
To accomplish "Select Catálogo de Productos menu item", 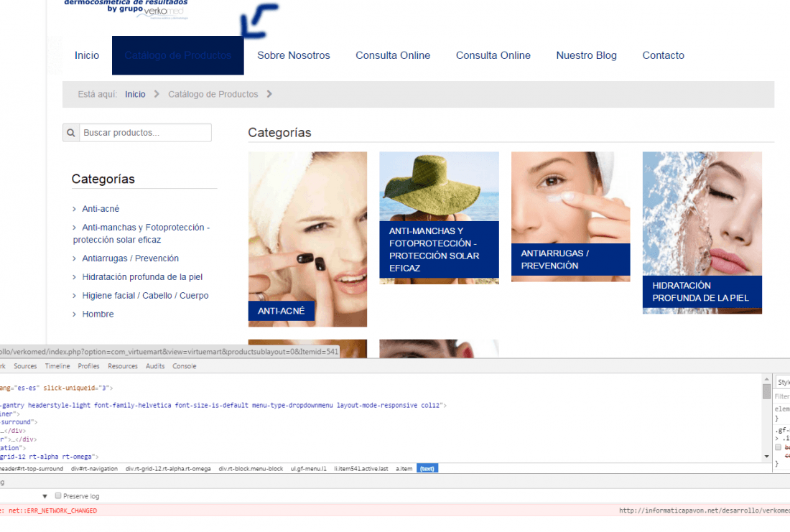I will pyautogui.click(x=178, y=55).
